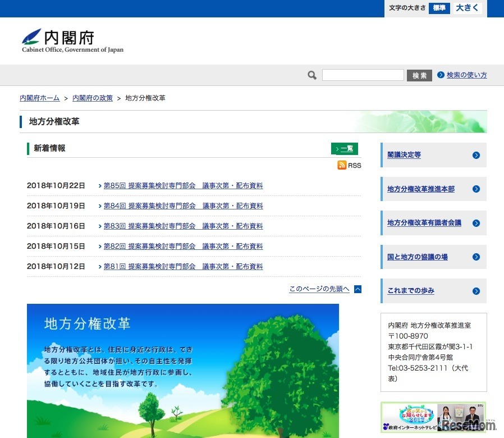Viewport: 504px width, 438px height.
Task: Click the page-top up arrow icon
Action: coord(358,289)
